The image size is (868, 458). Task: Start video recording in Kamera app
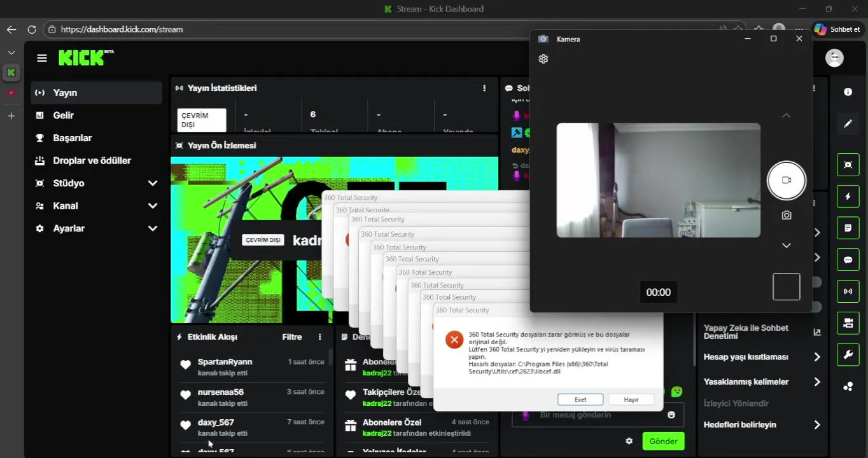pos(786,180)
